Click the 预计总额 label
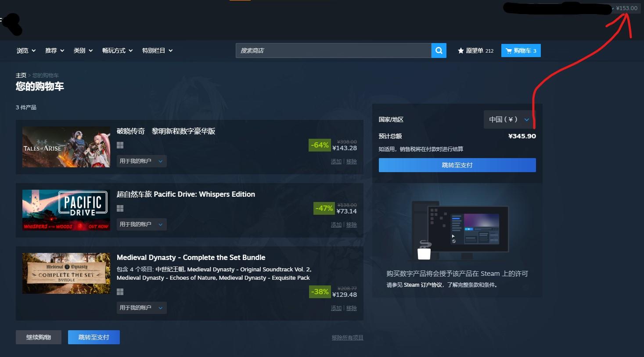644x357 pixels. click(390, 136)
